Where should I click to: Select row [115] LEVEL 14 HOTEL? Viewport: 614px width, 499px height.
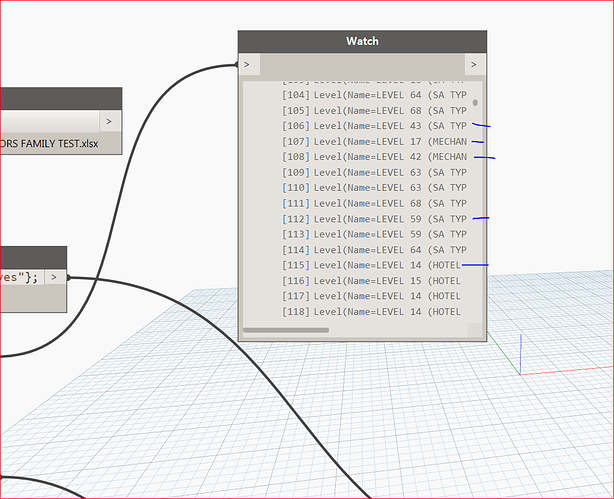tap(371, 266)
